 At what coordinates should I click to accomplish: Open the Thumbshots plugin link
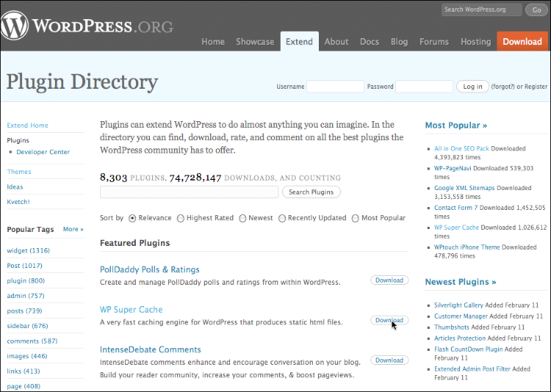tap(452, 327)
